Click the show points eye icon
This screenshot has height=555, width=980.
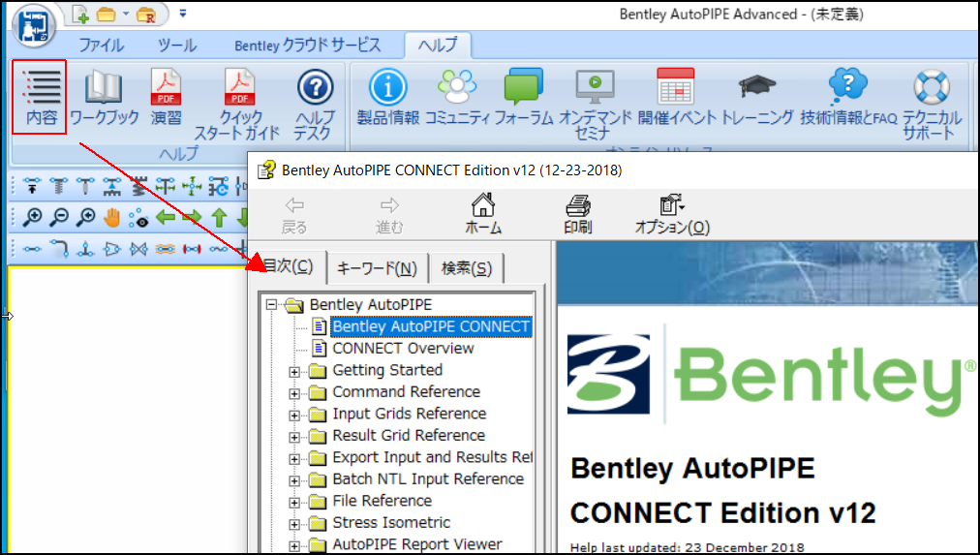(x=138, y=218)
